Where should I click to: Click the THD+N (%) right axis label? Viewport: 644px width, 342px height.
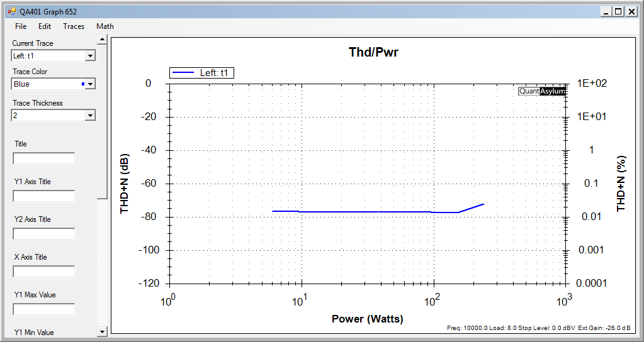[x=621, y=184]
